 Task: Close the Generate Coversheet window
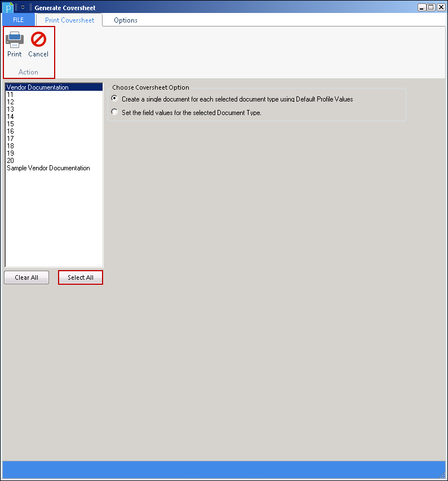coord(441,7)
